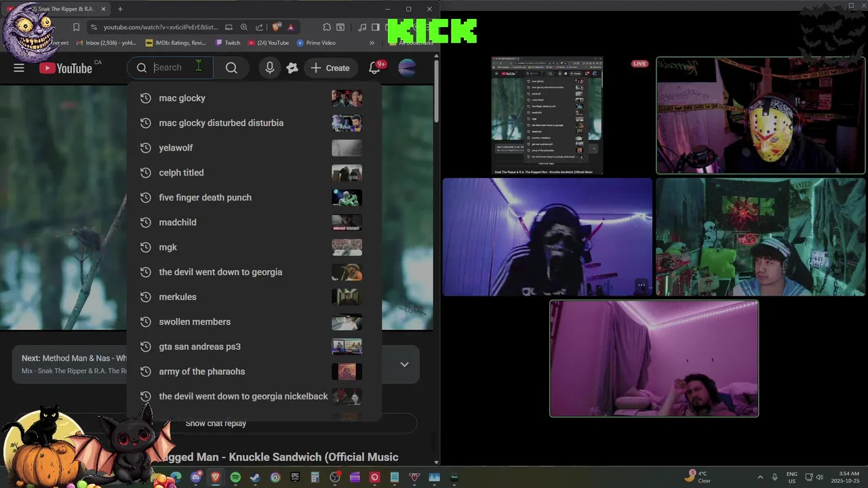868x488 pixels.
Task: Open Steam from the taskbar
Action: point(255,477)
